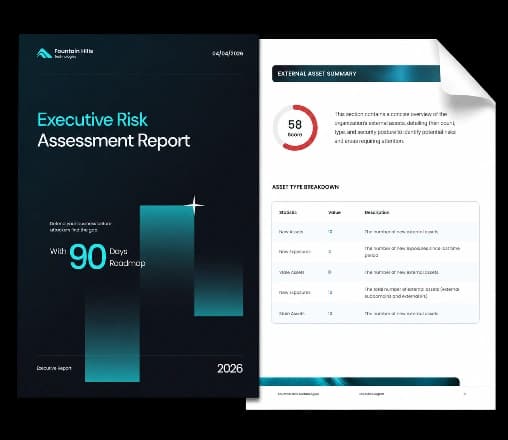Click the date on the cover's top right
Image resolution: width=508 pixels, height=440 pixels.
[228, 53]
